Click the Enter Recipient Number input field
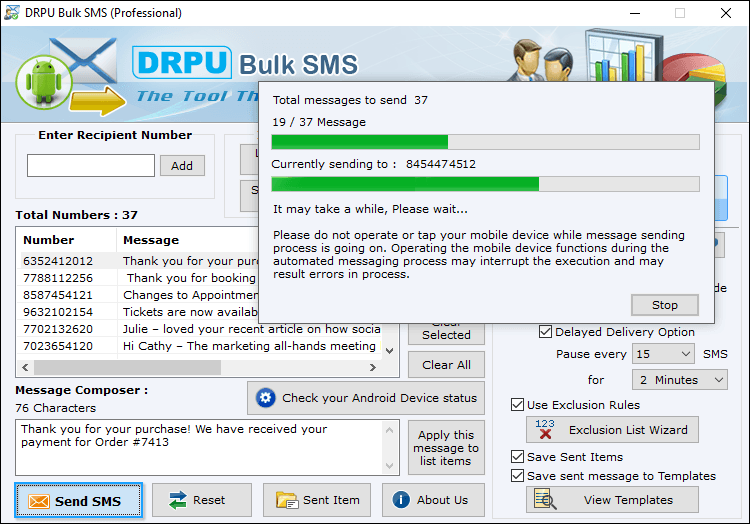Image resolution: width=750 pixels, height=524 pixels. click(91, 165)
